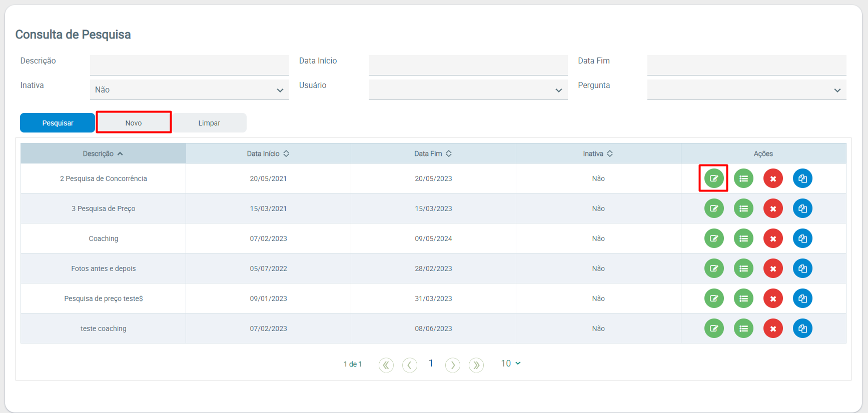Edit the Pesquisa de preço teste$ row

tap(714, 298)
